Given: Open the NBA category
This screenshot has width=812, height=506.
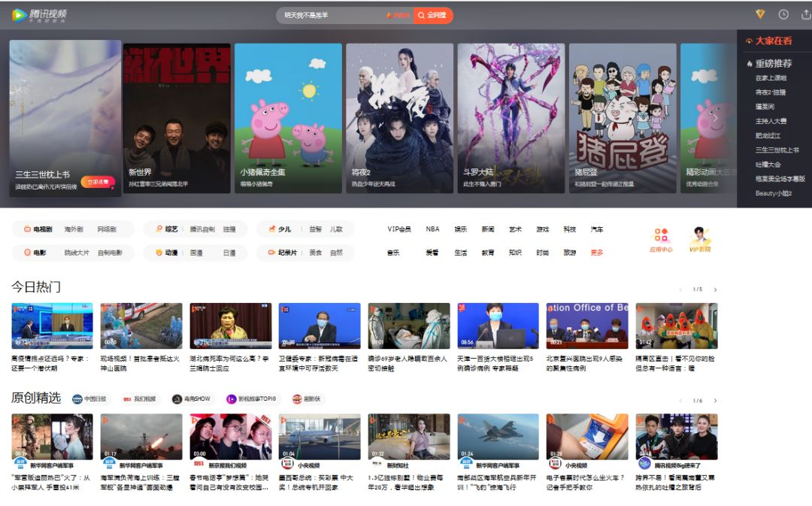Looking at the screenshot, I should click(432, 229).
